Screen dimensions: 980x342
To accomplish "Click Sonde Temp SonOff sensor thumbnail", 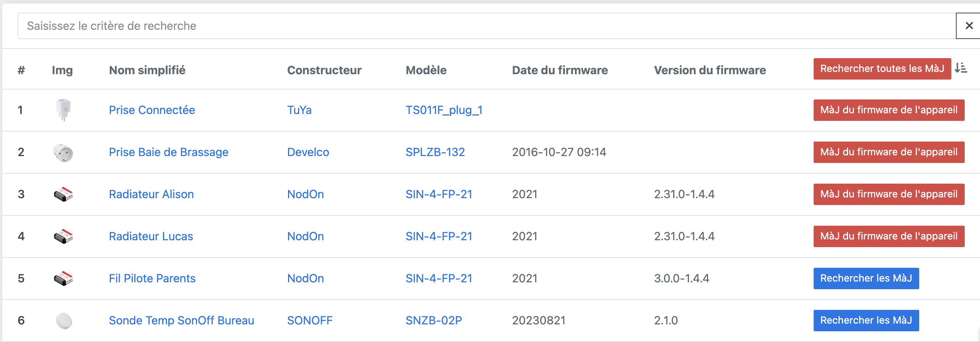I will pos(63,321).
